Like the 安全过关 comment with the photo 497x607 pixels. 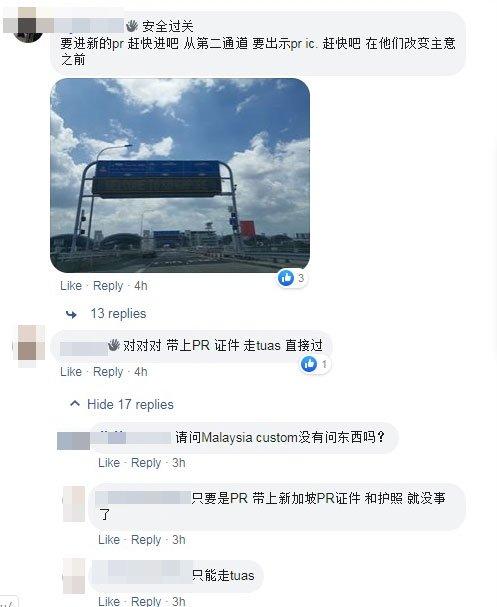(x=71, y=286)
